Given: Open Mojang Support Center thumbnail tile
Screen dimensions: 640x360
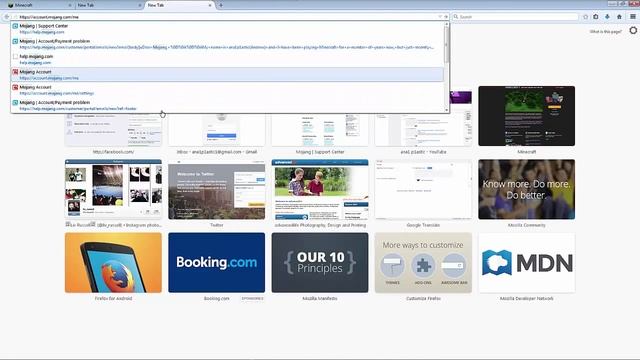Looking at the screenshot, I should (320, 130).
